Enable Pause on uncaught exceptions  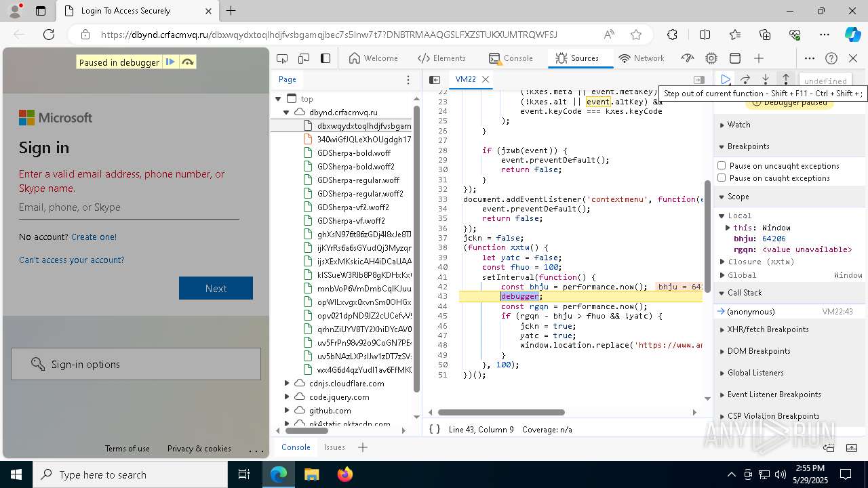(722, 165)
